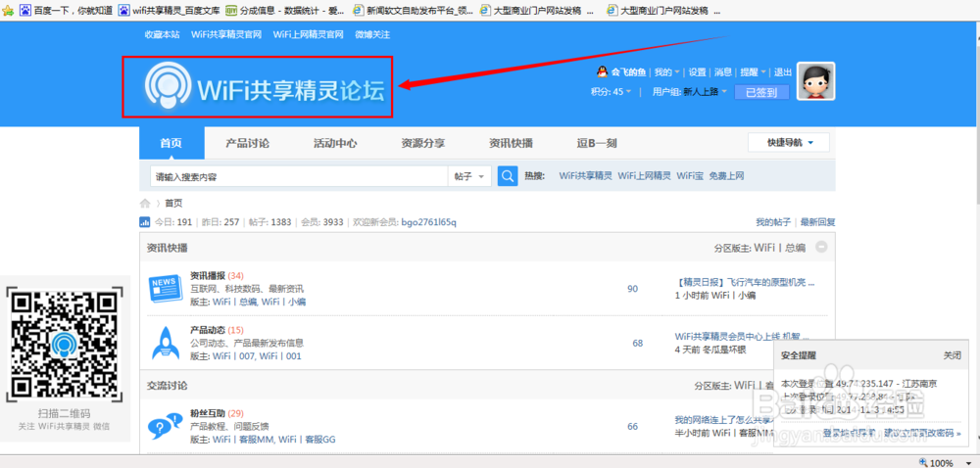
Task: Click 微博关注 link
Action: click(x=372, y=35)
